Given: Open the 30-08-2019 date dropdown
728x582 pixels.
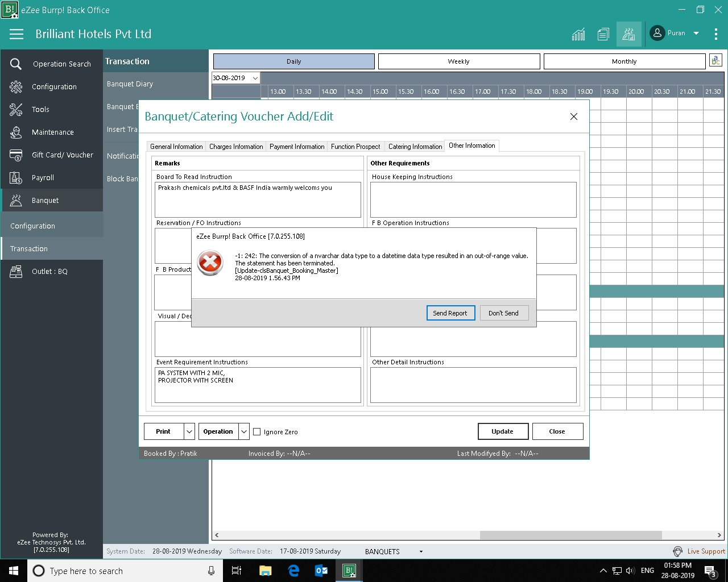Looking at the screenshot, I should point(255,78).
